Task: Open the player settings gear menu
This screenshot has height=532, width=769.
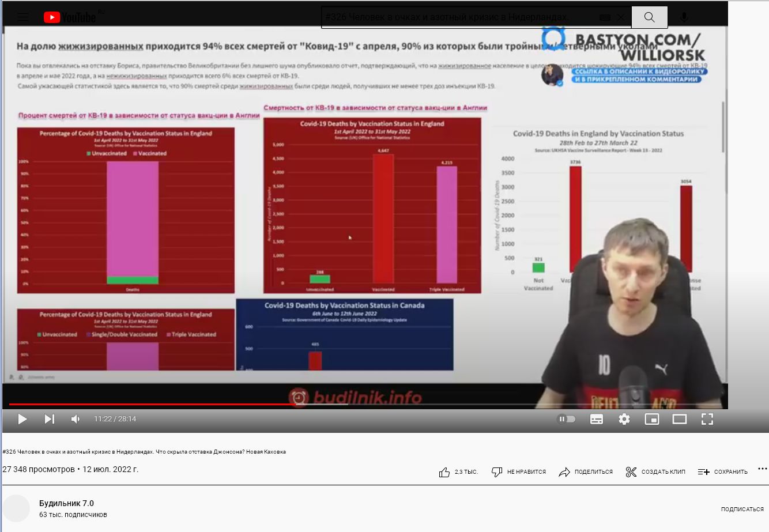Action: [x=624, y=419]
